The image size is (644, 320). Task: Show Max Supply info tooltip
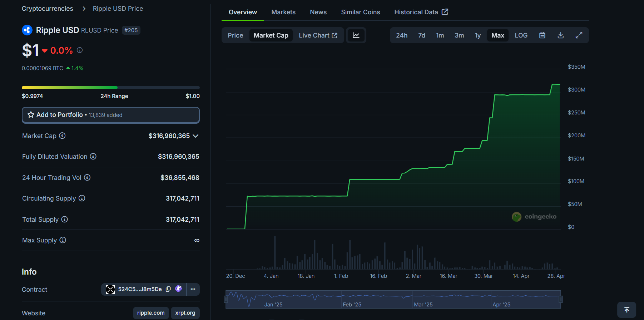(63, 240)
